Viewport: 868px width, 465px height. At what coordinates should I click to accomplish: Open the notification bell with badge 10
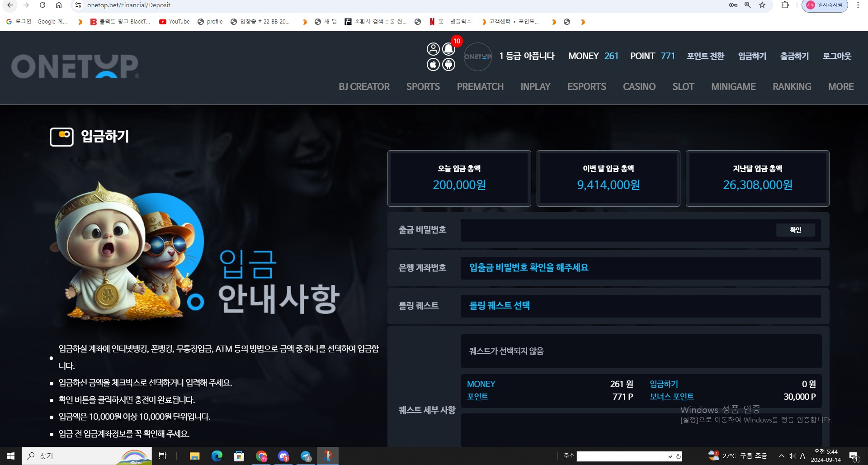(448, 49)
